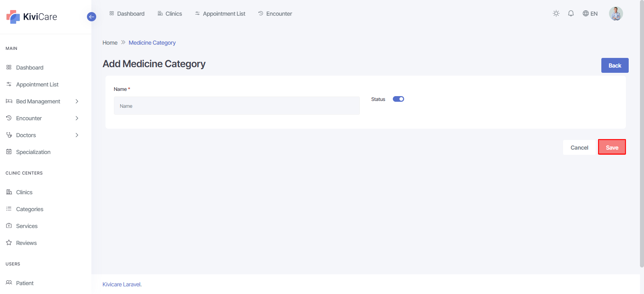Open the user profile avatar
The height and width of the screenshot is (294, 644).
point(615,14)
